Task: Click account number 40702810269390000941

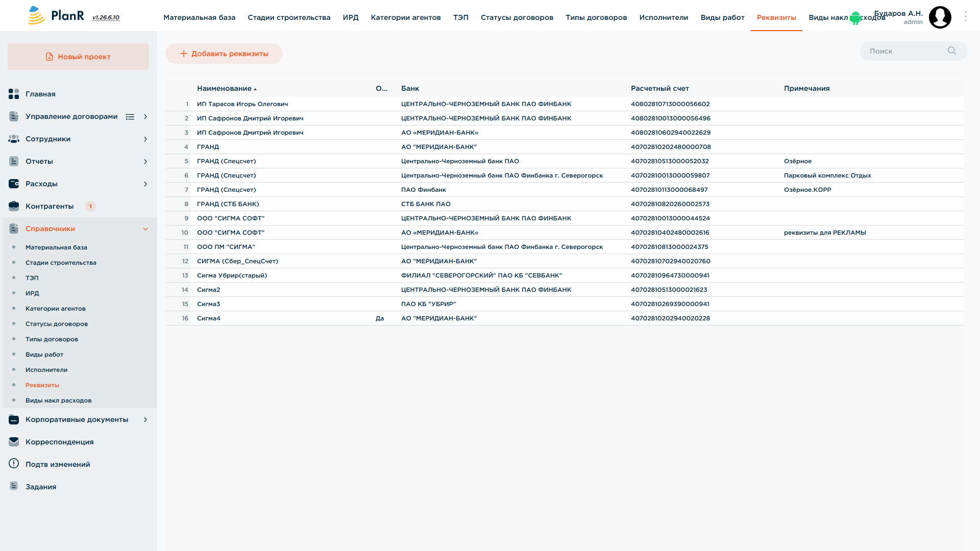Action: (670, 304)
